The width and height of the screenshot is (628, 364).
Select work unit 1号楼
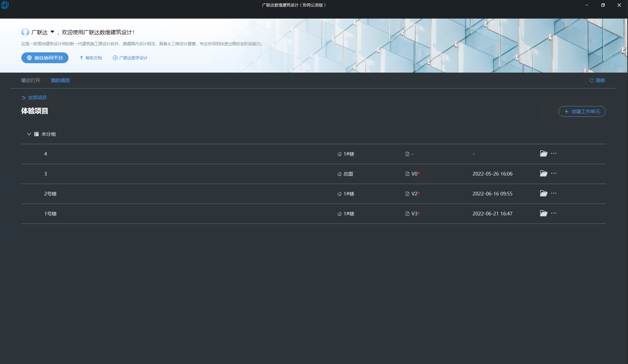pyautogui.click(x=50, y=214)
